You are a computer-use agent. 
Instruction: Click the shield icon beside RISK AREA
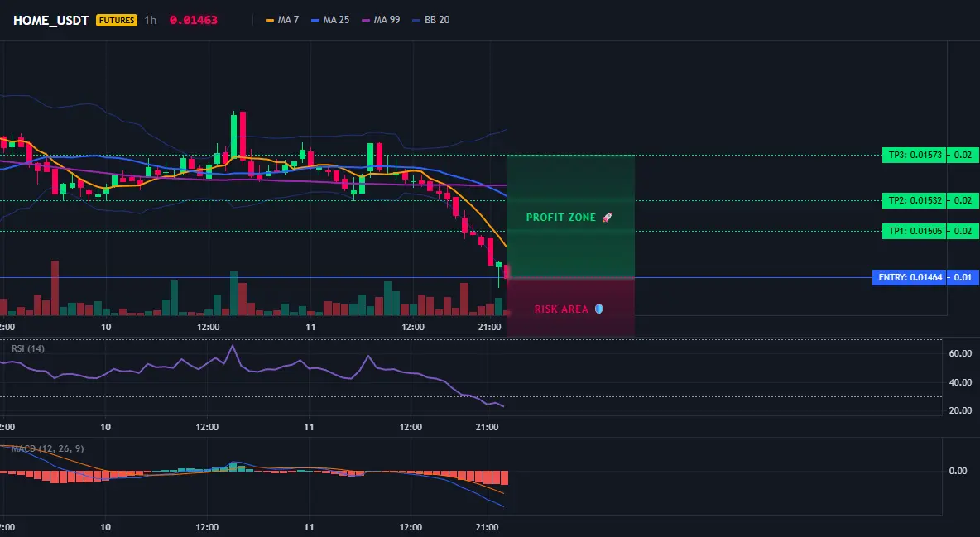(x=598, y=309)
